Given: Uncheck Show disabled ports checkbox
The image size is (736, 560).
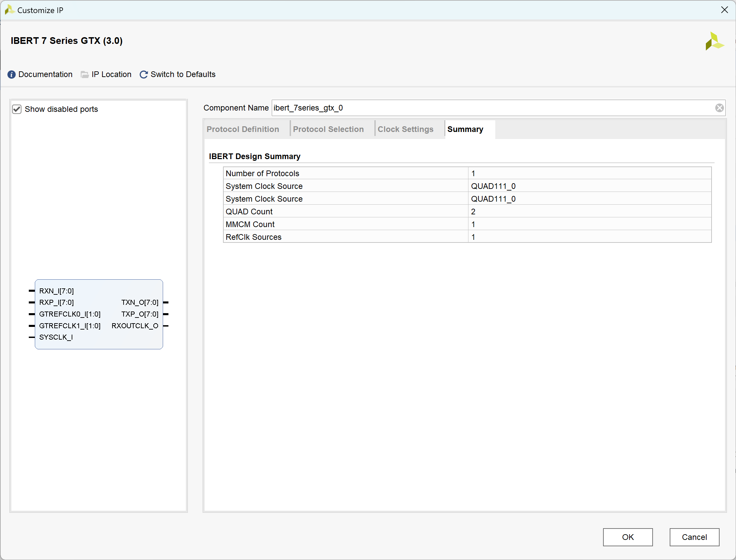Looking at the screenshot, I should (17, 109).
